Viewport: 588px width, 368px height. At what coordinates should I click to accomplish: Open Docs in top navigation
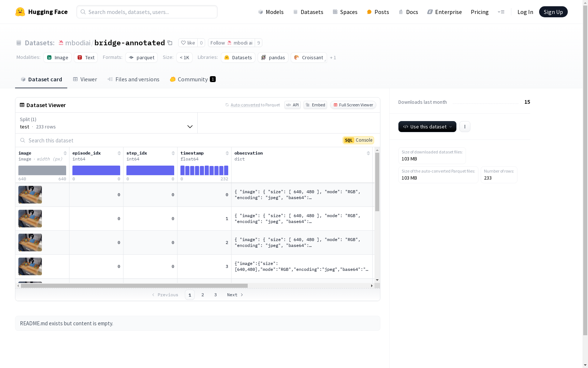coord(408,12)
